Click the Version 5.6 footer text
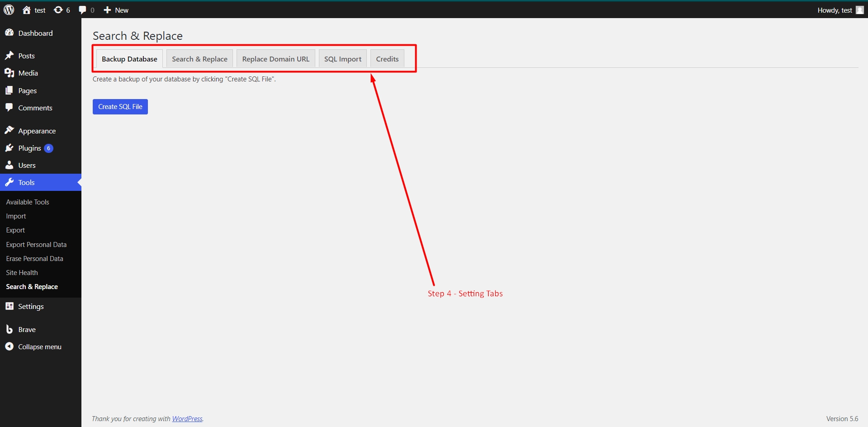Image resolution: width=868 pixels, height=427 pixels. point(842,419)
